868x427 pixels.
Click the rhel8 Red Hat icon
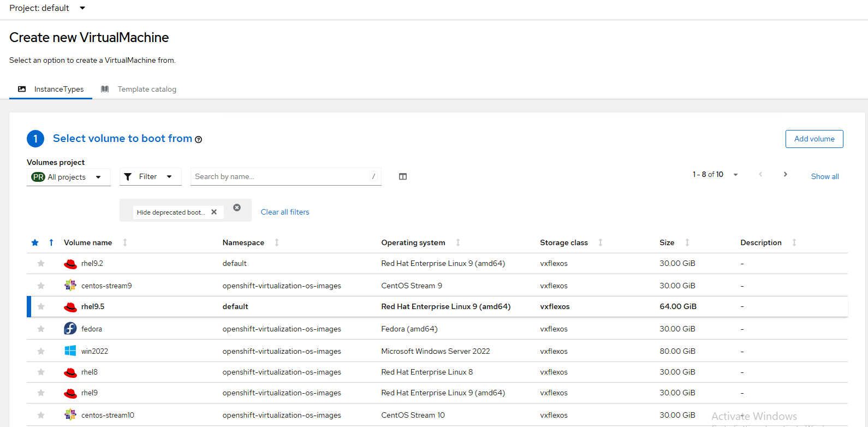[70, 372]
